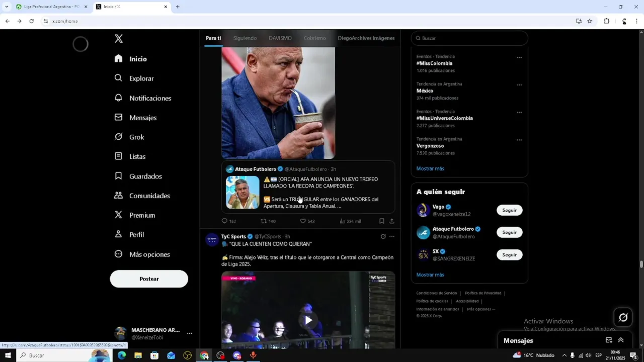Click the Guardados bookmark icon
This screenshot has height=362, width=644.
coord(118,176)
